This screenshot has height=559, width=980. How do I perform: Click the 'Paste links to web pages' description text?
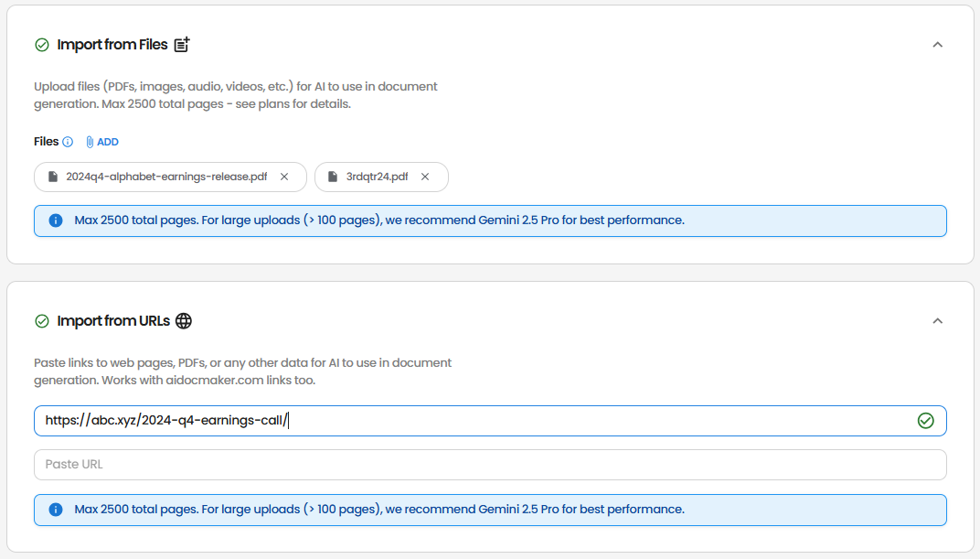pyautogui.click(x=242, y=371)
